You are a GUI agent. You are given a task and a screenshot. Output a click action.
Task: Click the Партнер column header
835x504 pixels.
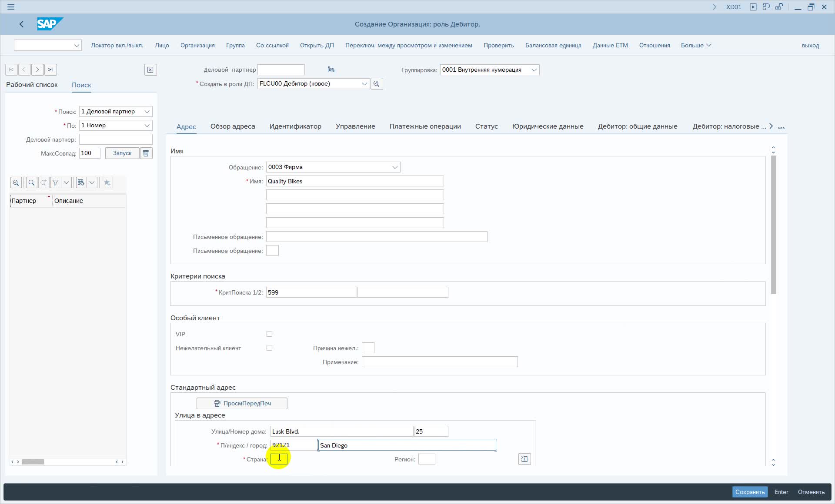click(x=30, y=201)
